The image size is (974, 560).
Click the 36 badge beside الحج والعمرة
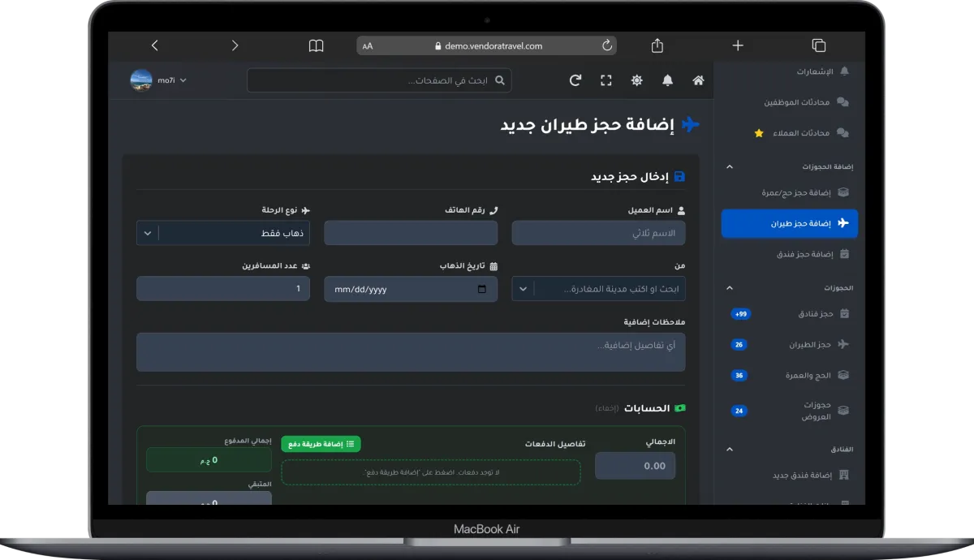coord(739,376)
